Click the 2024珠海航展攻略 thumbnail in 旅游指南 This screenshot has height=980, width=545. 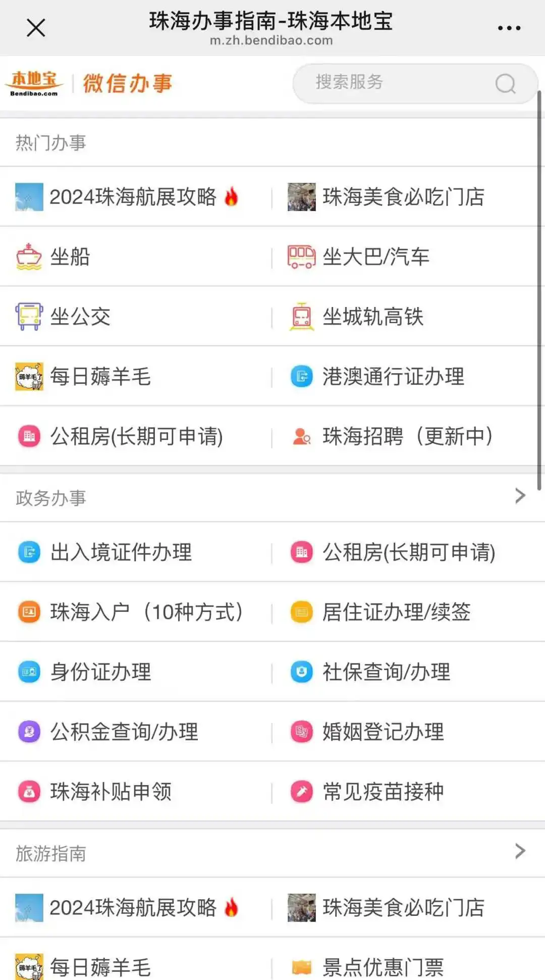(29, 908)
